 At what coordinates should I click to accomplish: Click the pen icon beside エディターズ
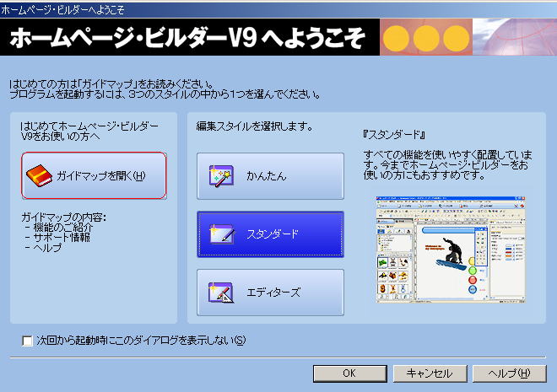point(220,293)
